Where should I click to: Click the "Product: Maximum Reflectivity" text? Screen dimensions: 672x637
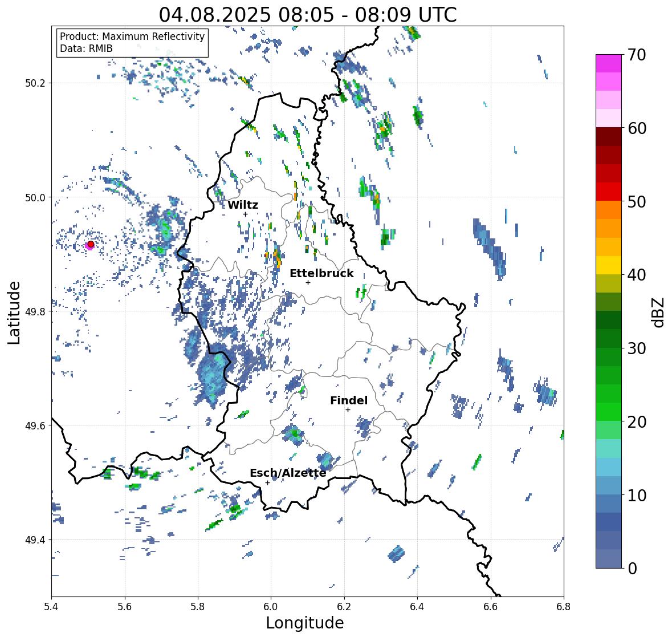132,36
